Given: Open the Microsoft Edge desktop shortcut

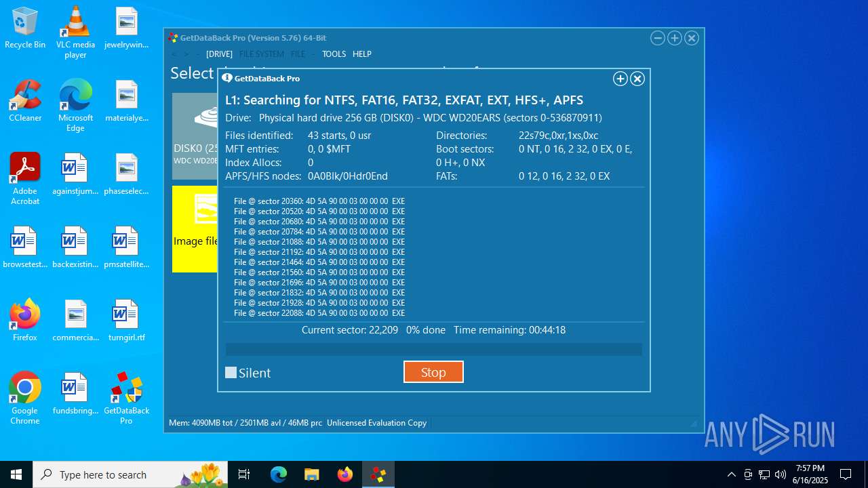Looking at the screenshot, I should point(75,106).
